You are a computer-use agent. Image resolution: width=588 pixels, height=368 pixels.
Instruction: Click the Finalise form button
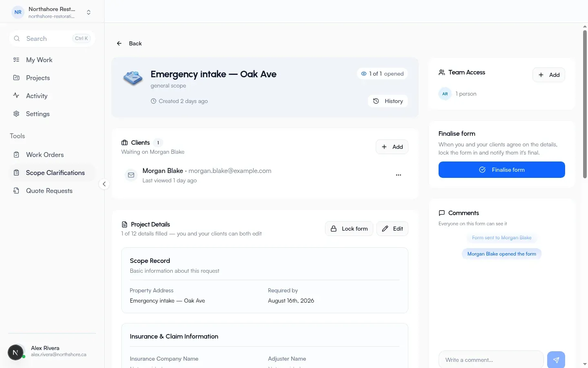pyautogui.click(x=502, y=170)
